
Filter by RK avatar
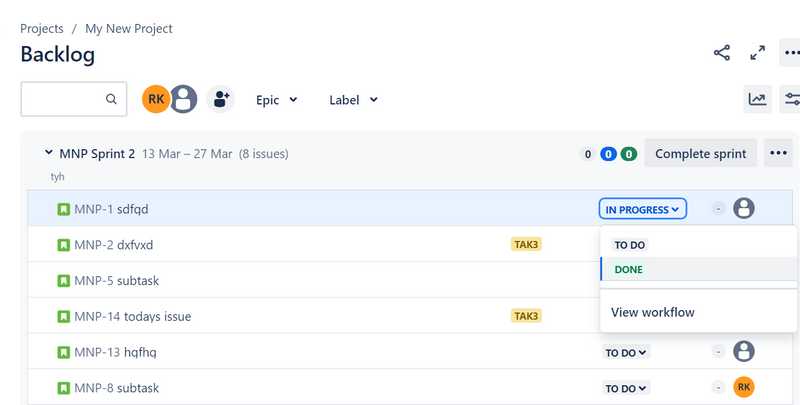155,99
